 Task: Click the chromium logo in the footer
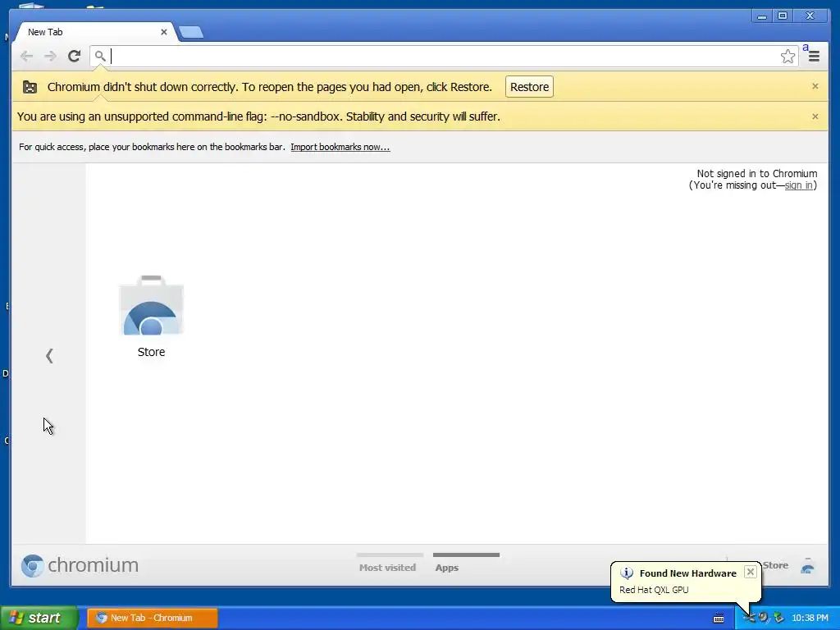80,565
